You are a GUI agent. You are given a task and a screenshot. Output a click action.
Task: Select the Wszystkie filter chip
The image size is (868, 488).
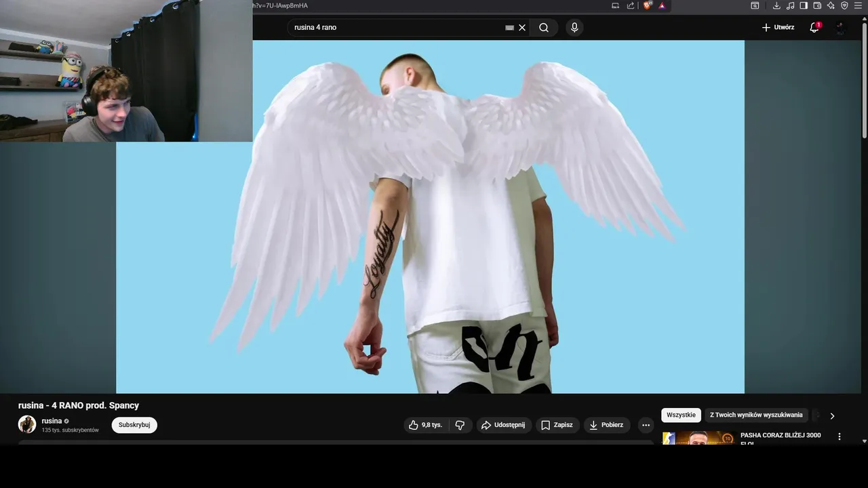pyautogui.click(x=681, y=415)
